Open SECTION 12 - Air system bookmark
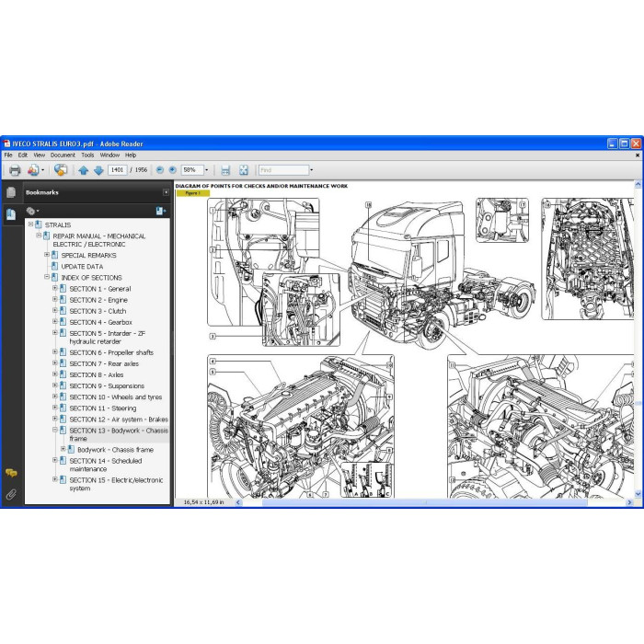The width and height of the screenshot is (644, 644). click(119, 419)
